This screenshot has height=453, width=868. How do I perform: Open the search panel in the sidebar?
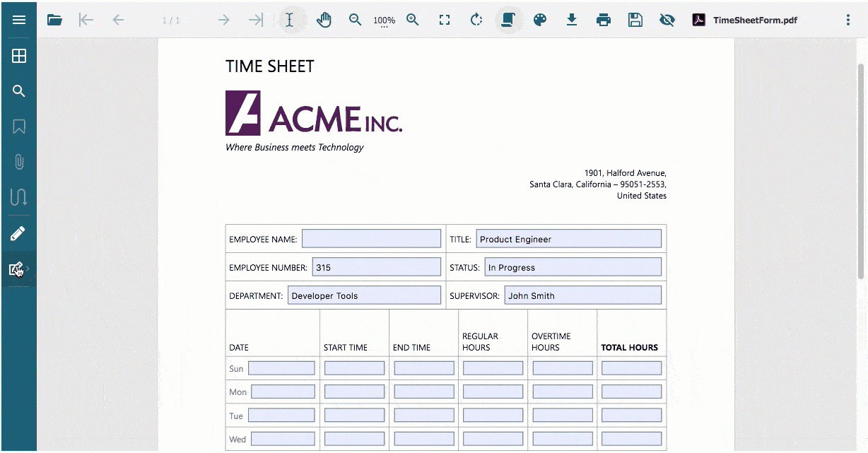[19, 90]
